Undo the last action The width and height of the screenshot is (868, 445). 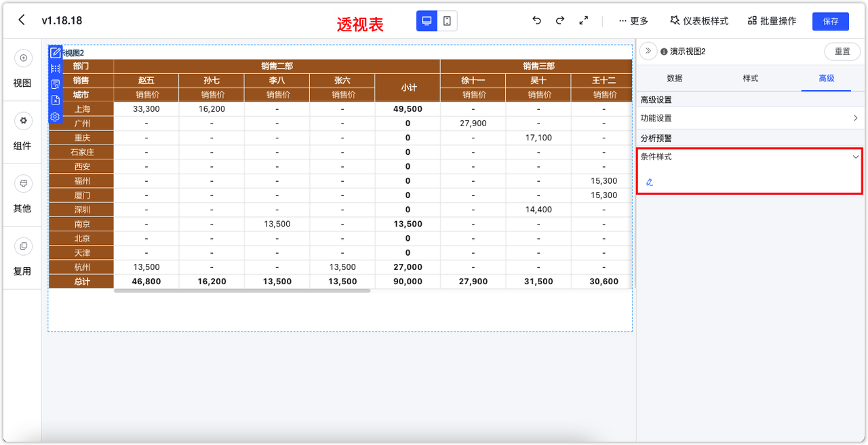537,21
